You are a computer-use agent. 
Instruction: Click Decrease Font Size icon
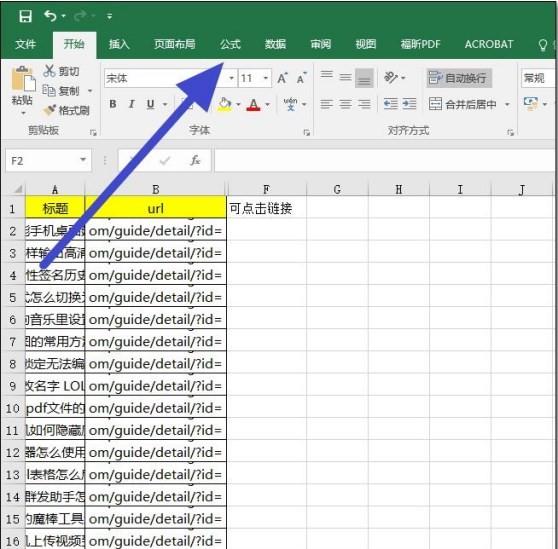click(x=301, y=78)
